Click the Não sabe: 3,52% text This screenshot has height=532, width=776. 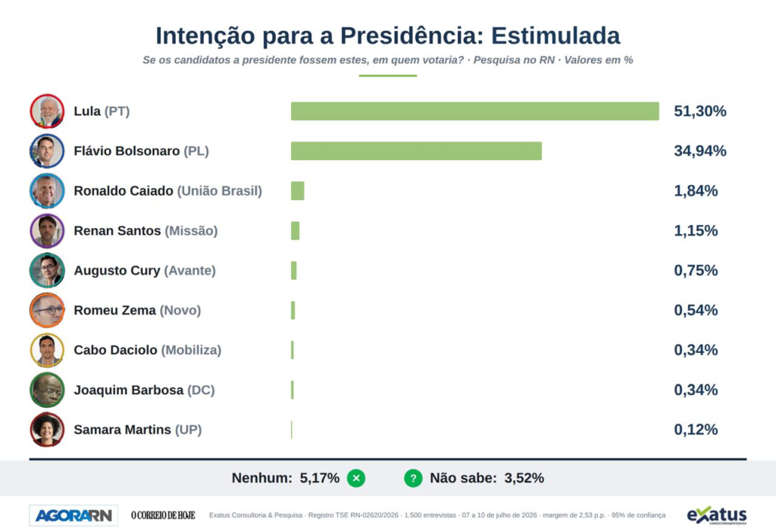click(487, 478)
